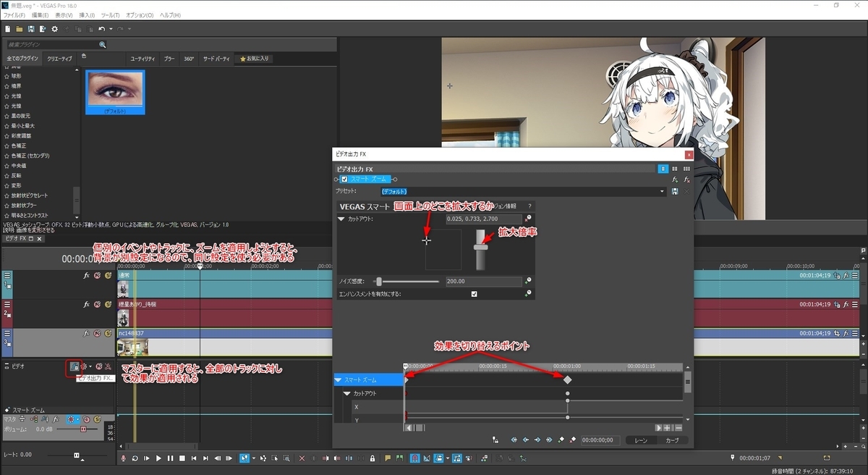The image size is (868, 475).
Task: Toggle loop playback in the transport bar
Action: tap(135, 458)
